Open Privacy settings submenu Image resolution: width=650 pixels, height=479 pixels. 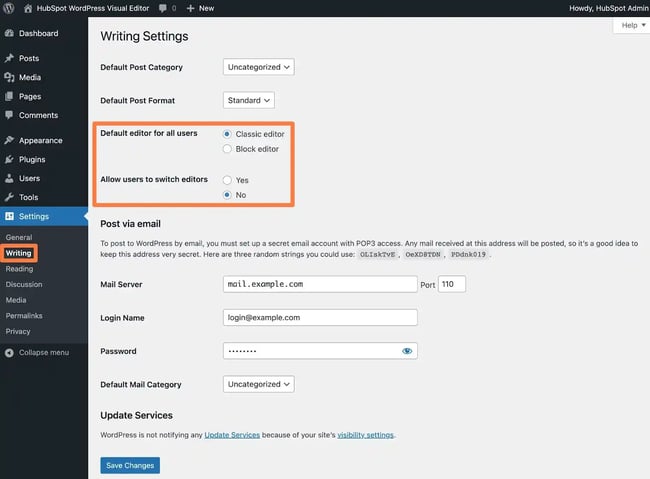pyautogui.click(x=18, y=331)
